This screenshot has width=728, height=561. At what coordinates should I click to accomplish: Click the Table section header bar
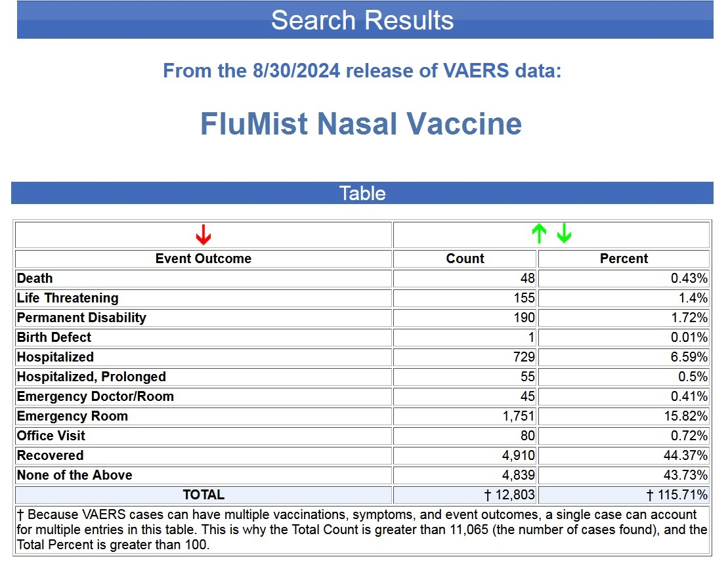click(x=362, y=193)
